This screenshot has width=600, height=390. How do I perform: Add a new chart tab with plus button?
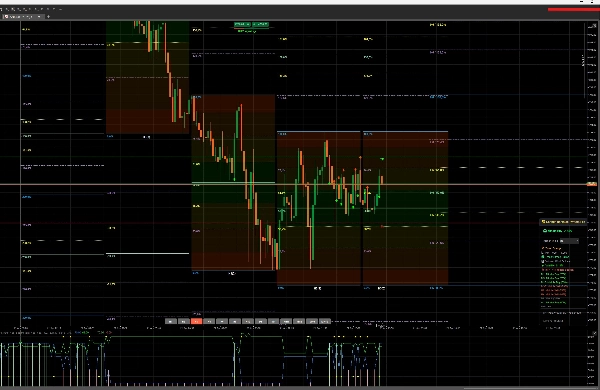[x=48, y=16]
